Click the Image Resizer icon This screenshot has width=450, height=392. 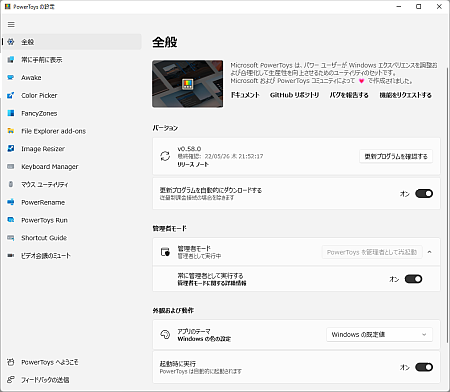11,149
